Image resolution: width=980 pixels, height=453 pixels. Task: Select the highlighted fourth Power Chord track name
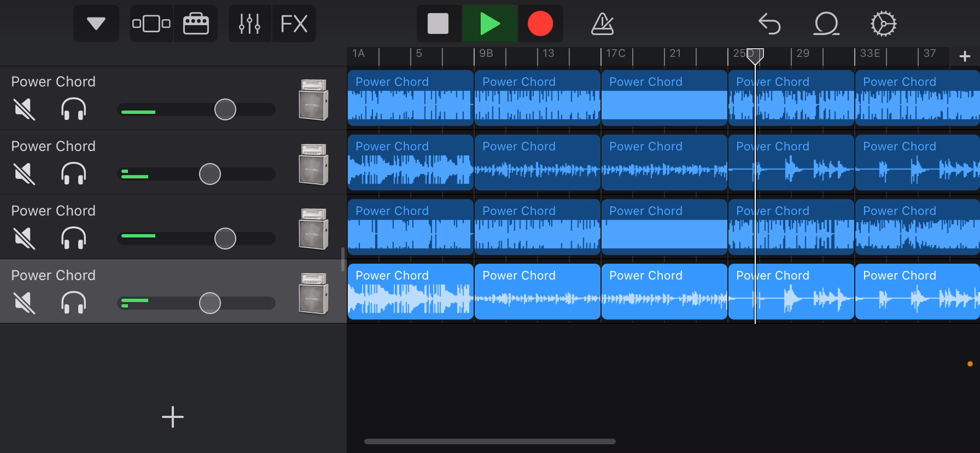click(x=54, y=275)
